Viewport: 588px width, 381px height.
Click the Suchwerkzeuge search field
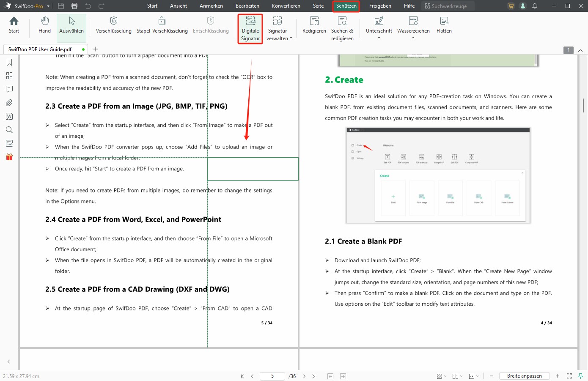click(x=448, y=6)
